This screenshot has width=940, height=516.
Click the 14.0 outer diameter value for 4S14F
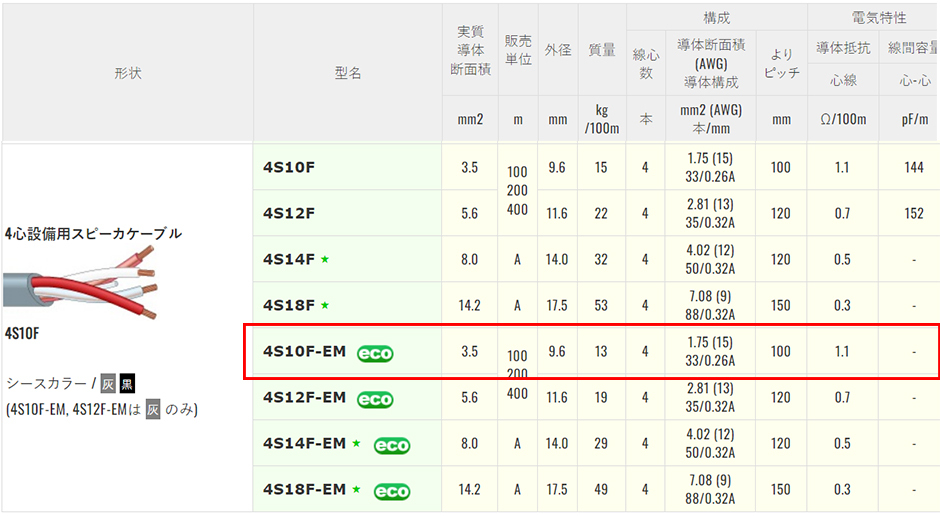click(557, 259)
